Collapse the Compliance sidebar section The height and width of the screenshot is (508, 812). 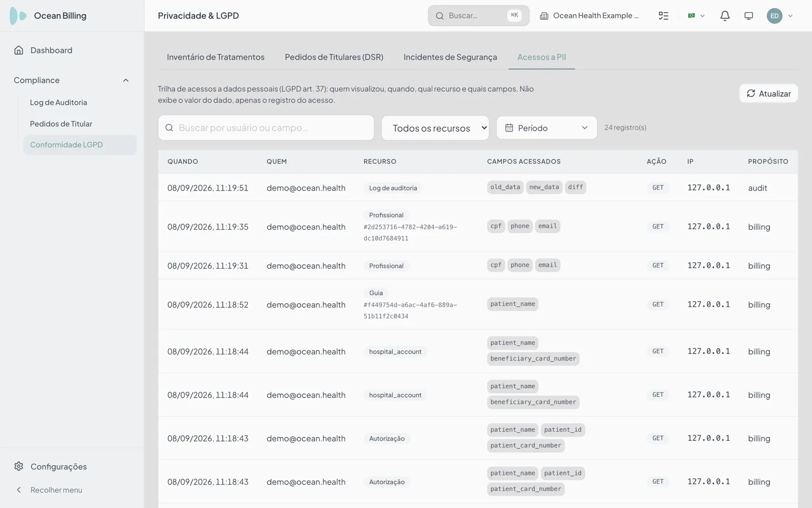pyautogui.click(x=126, y=80)
